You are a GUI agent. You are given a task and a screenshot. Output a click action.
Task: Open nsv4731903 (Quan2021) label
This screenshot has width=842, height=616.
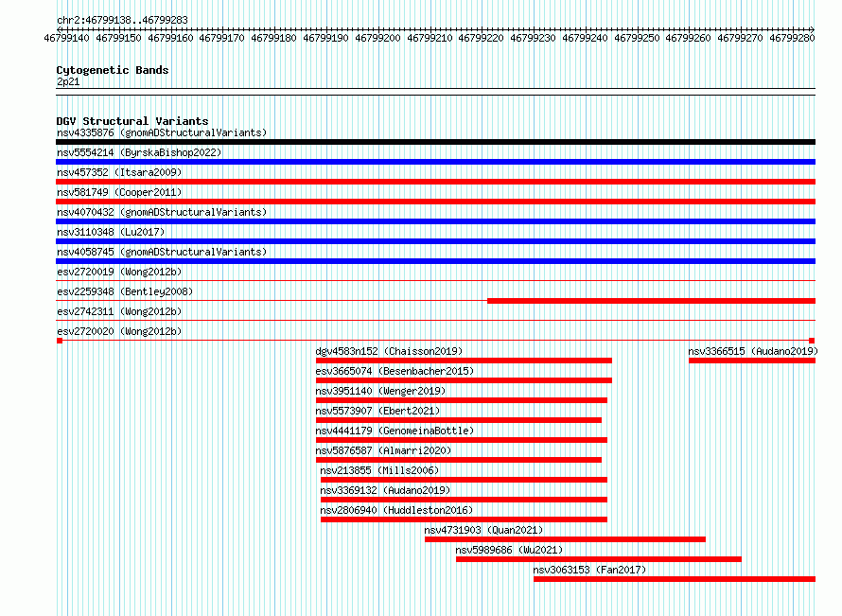coord(483,530)
